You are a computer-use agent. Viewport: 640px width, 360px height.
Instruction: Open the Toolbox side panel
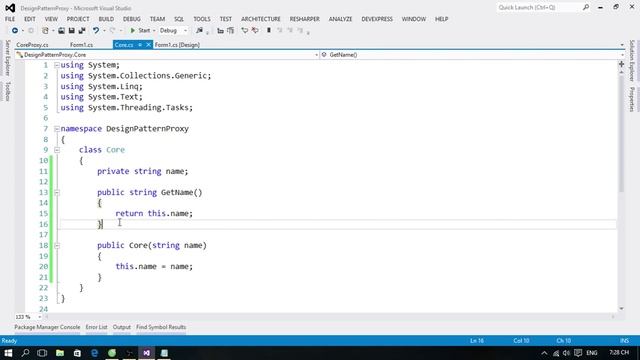pyautogui.click(x=7, y=91)
